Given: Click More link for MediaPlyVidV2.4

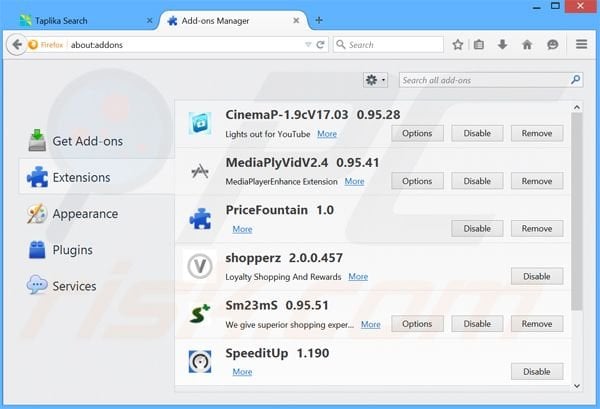Looking at the screenshot, I should click(x=354, y=181).
